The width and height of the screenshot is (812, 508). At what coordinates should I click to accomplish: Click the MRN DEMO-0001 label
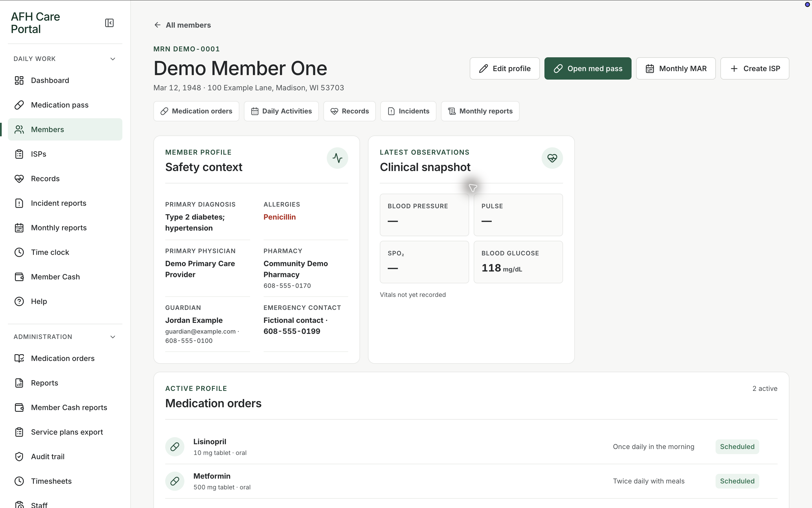[187, 49]
